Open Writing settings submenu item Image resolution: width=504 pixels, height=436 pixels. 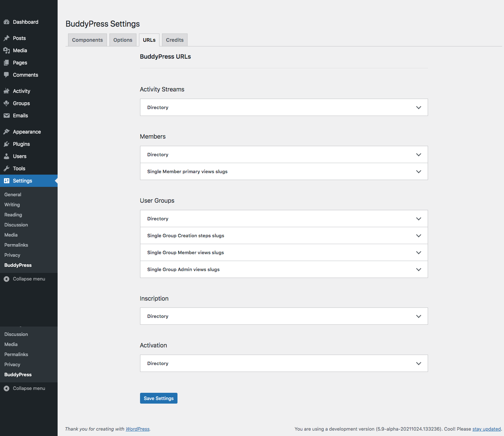click(x=12, y=204)
